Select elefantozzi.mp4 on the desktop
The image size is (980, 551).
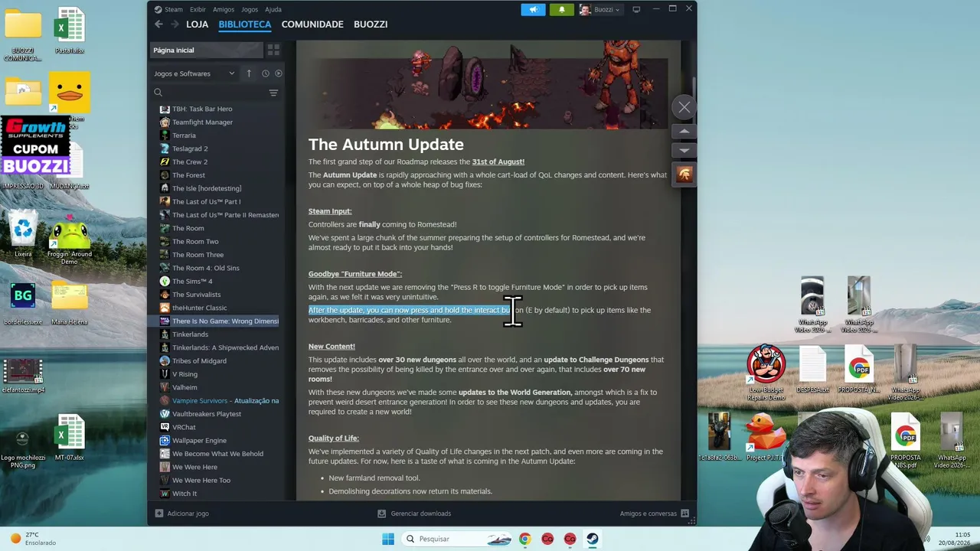coord(23,375)
